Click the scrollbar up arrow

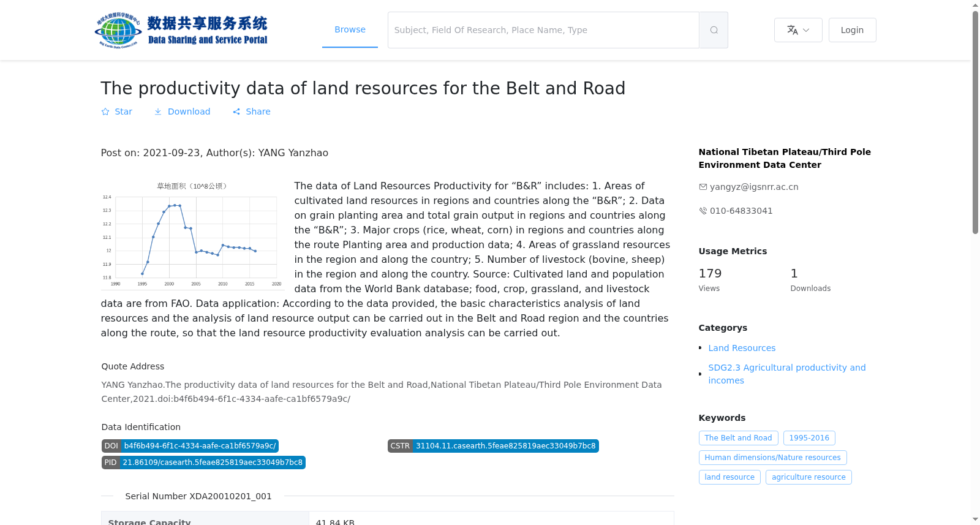(976, 5)
